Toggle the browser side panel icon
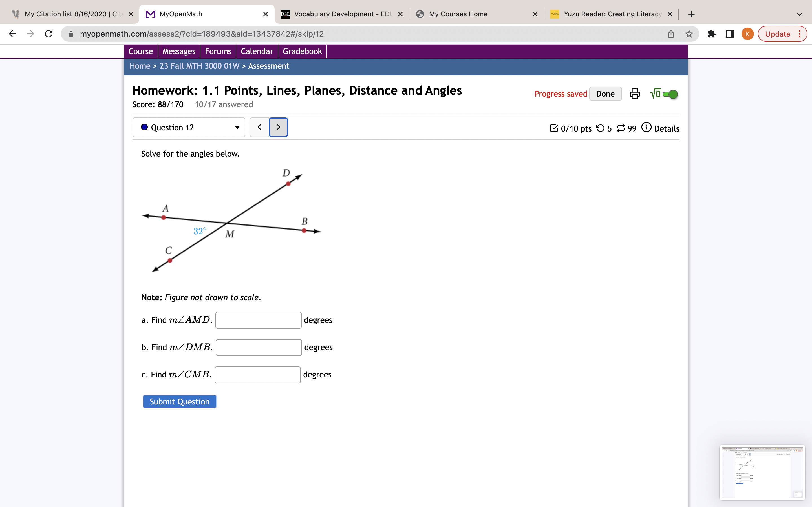This screenshot has width=812, height=507. 729,34
